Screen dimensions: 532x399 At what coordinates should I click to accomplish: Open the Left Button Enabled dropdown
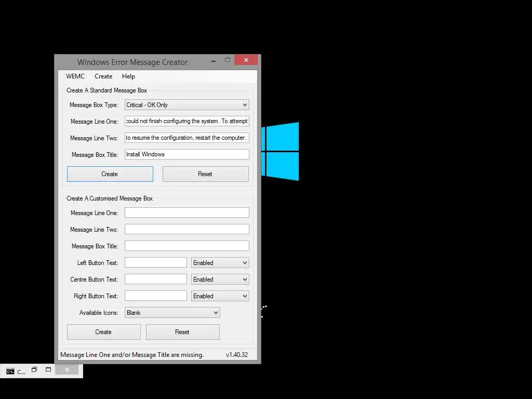pyautogui.click(x=220, y=262)
